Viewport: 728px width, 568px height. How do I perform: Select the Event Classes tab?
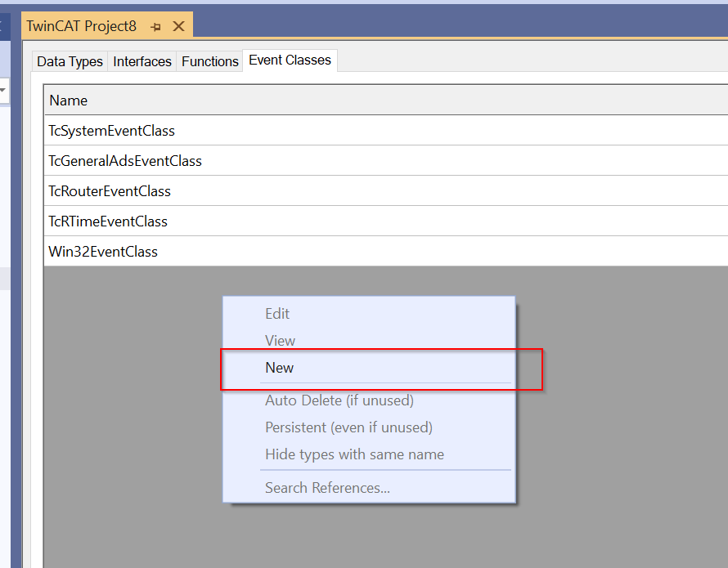click(x=290, y=60)
